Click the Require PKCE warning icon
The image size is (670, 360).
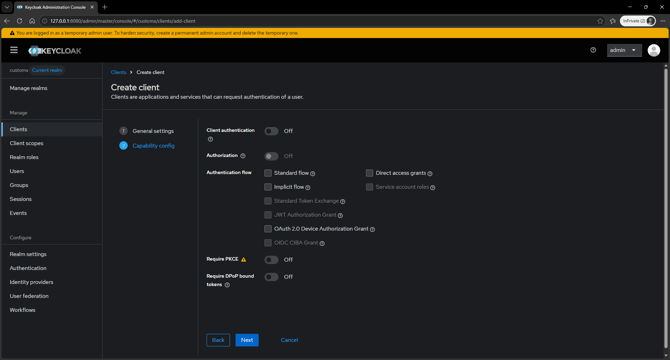tap(244, 259)
